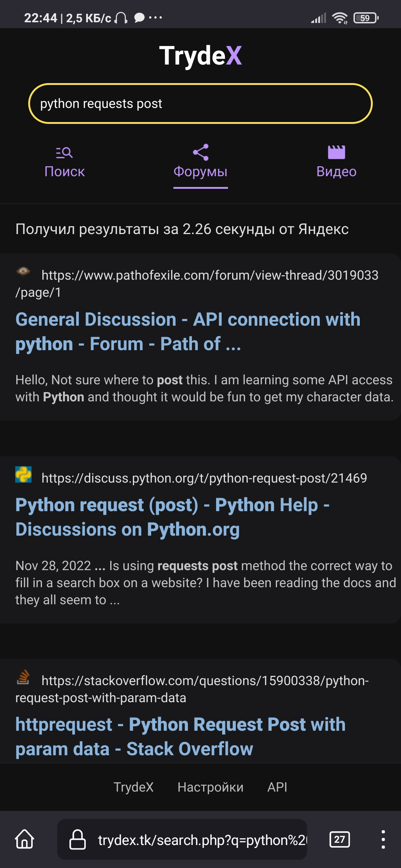Select the Форумы tab
Screen dimensions: 401x868
point(200,172)
